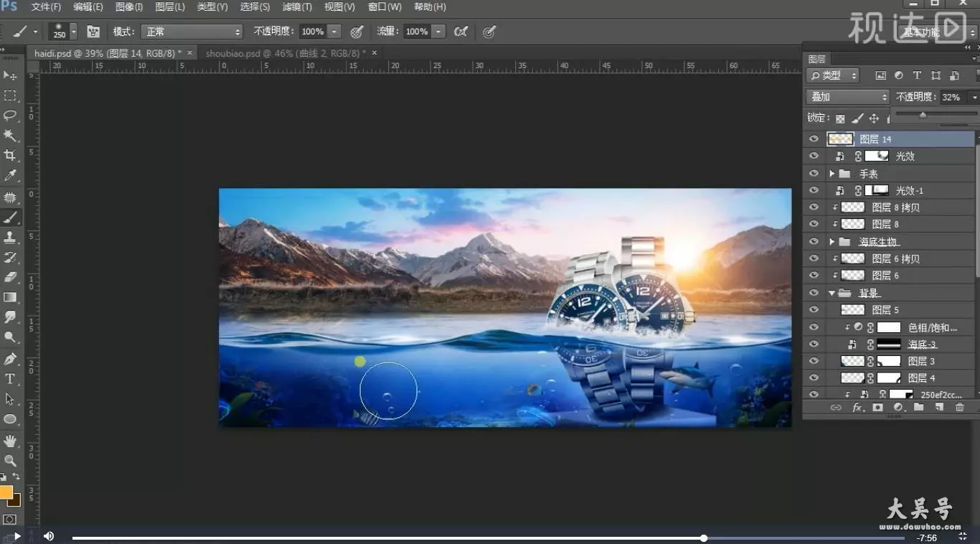Select the Move tool

pyautogui.click(x=10, y=75)
